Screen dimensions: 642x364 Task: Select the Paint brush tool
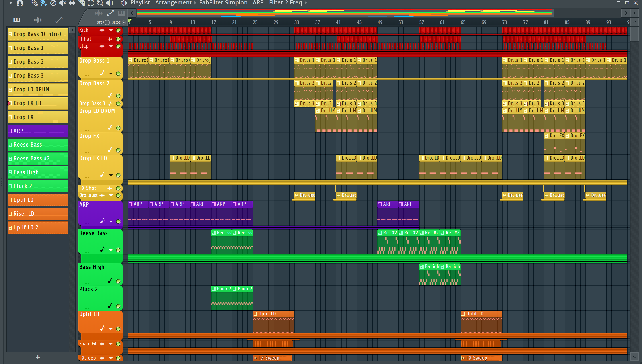coord(44,3)
